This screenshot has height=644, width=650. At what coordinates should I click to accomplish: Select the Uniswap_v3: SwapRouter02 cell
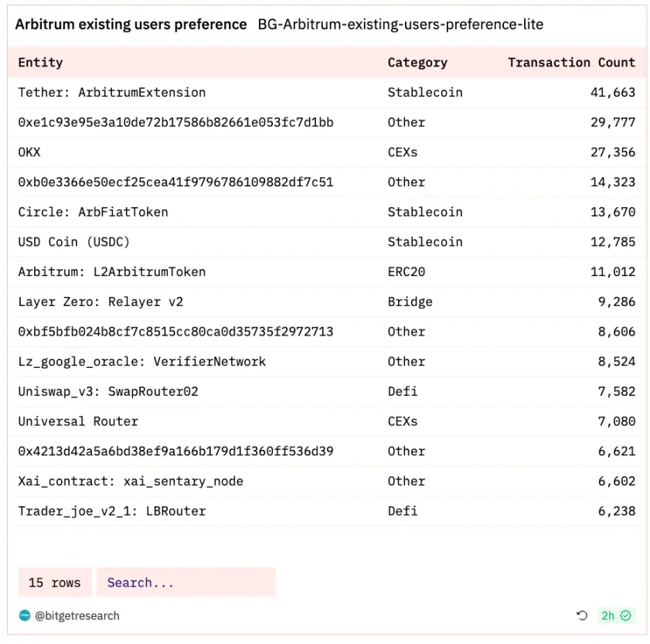coord(108,391)
